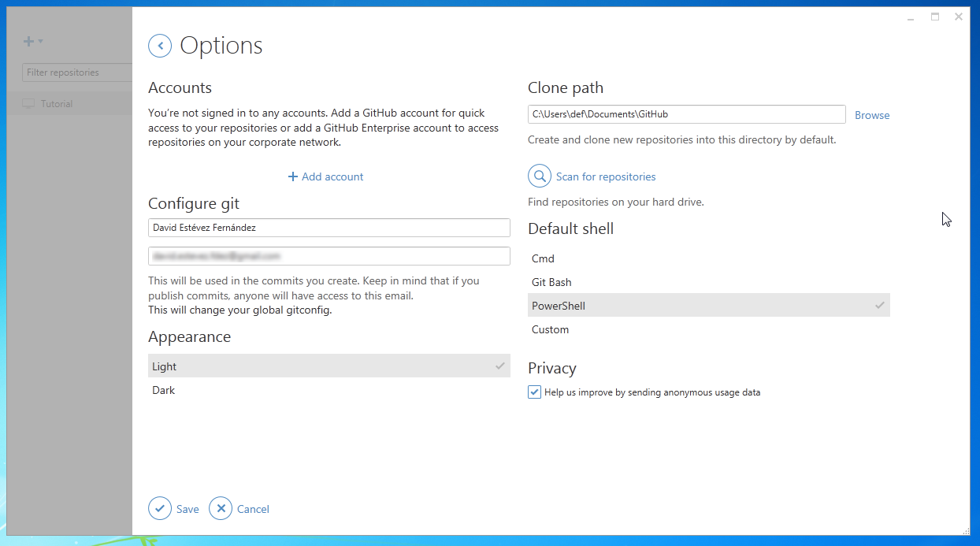
Task: Click the plus icon beside Add account
Action: pyautogui.click(x=293, y=176)
